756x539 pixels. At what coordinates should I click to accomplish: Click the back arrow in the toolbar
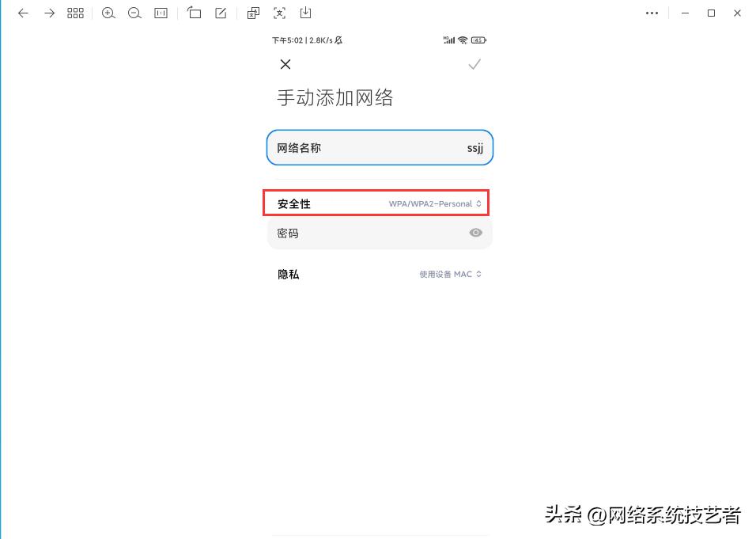(x=23, y=13)
